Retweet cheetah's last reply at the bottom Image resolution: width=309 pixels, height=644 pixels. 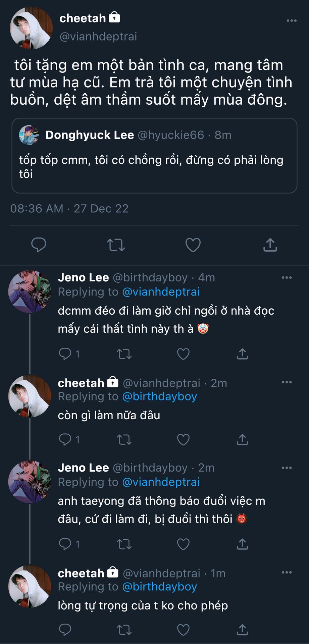point(124,630)
